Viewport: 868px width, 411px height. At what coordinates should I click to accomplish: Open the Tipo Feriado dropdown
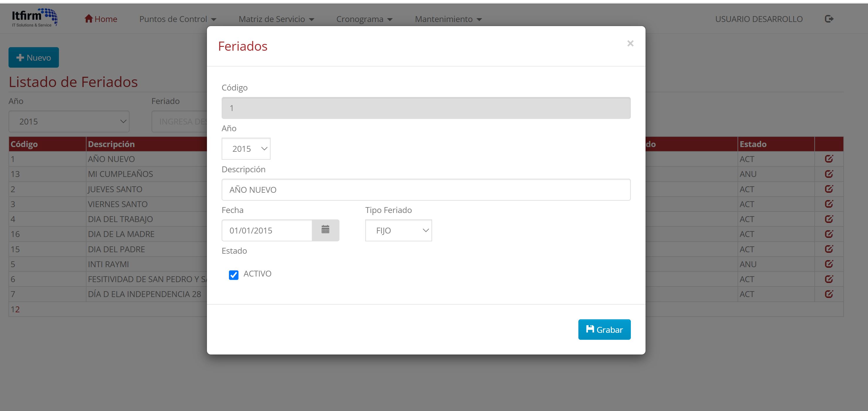(398, 231)
